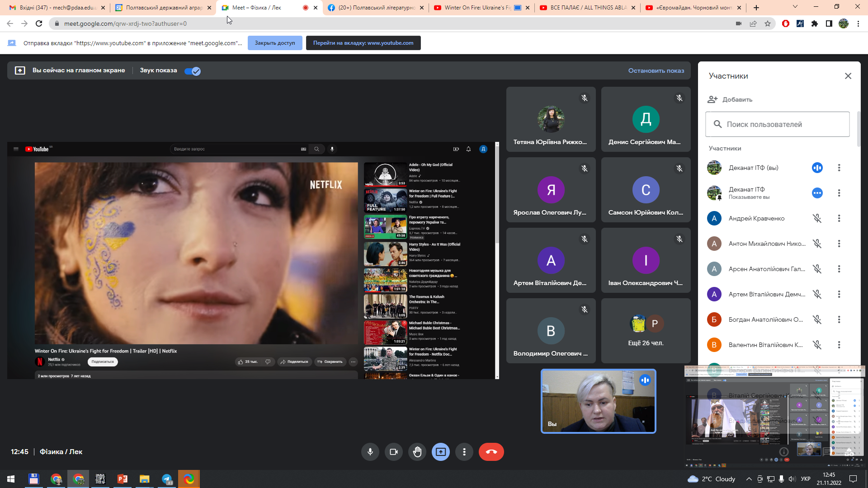
Task: Open Chrome menu three dots
Action: [x=858, y=23]
